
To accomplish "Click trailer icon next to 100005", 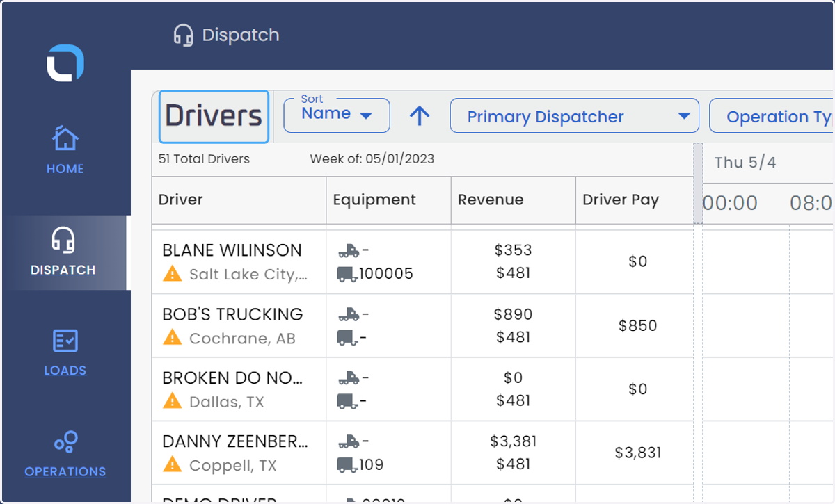I will coord(347,274).
